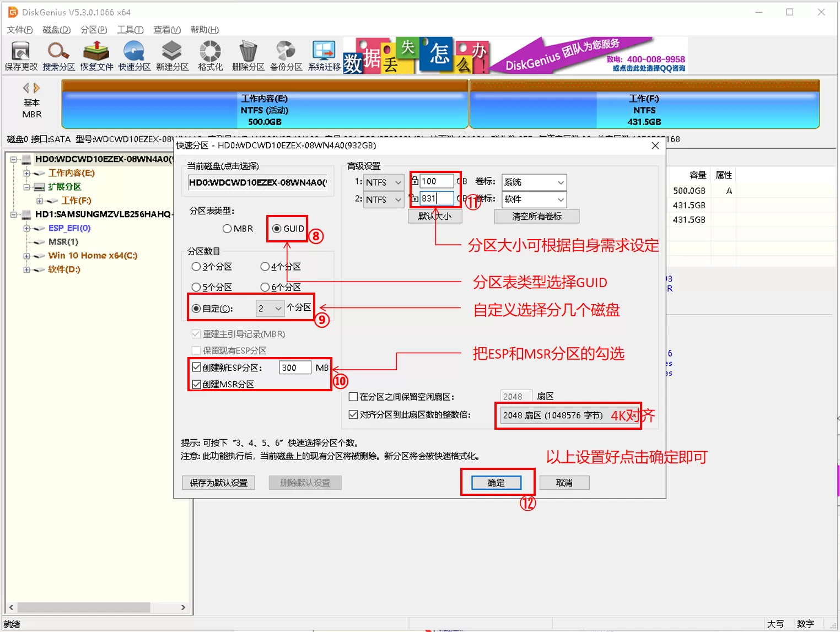Click the 清空所有卷标 button
840x632 pixels.
(535, 215)
